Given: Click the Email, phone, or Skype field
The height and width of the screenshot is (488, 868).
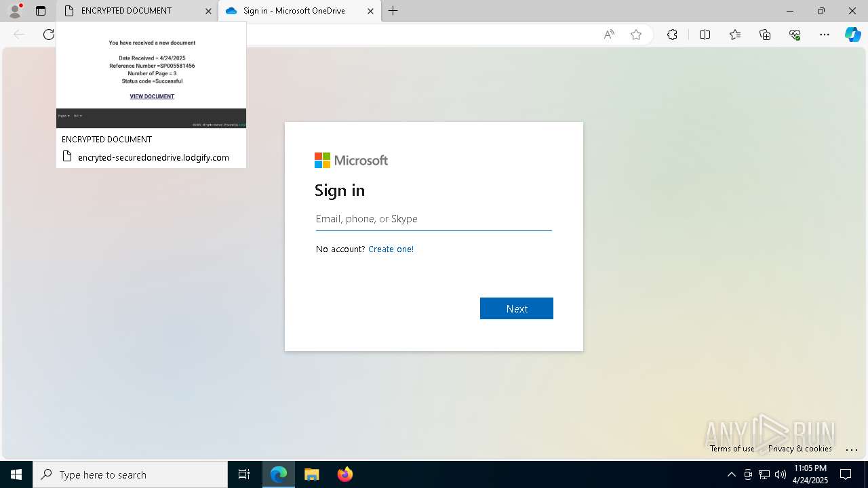Looking at the screenshot, I should 433,219.
